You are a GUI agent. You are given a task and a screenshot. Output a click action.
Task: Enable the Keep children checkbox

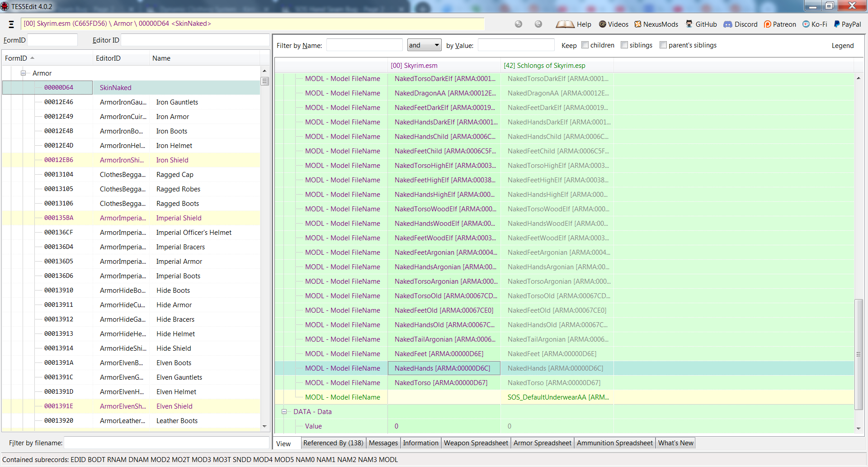[x=585, y=45]
